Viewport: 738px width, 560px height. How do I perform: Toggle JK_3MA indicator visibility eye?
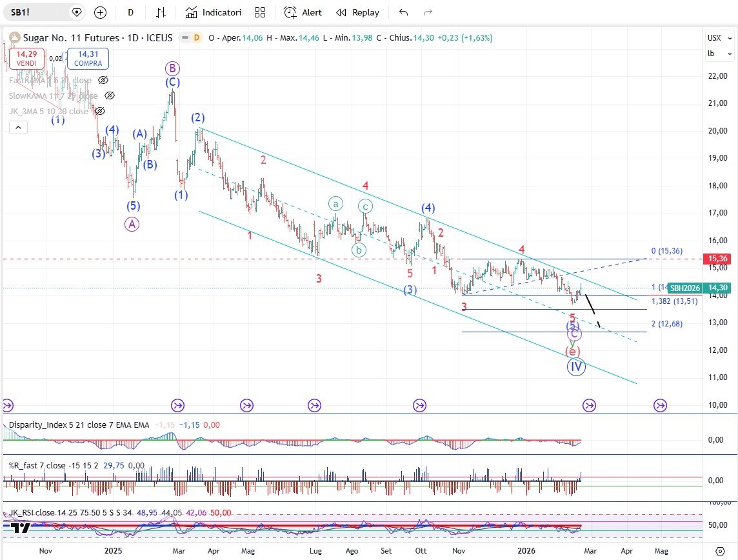point(100,111)
